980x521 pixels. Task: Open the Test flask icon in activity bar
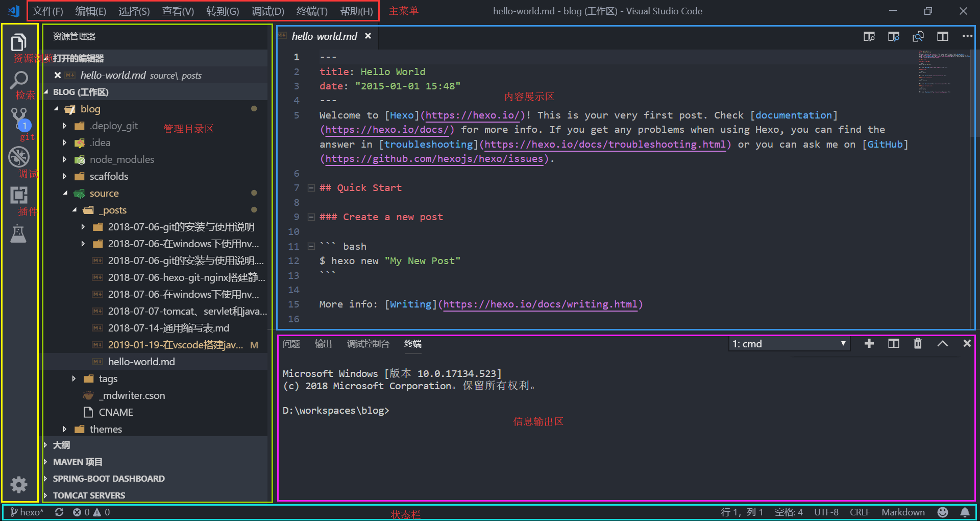18,233
